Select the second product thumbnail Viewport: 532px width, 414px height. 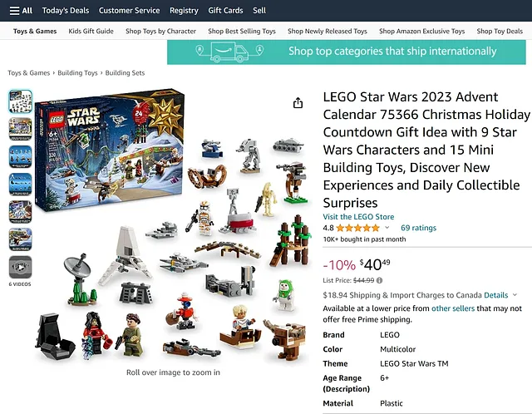(20, 129)
